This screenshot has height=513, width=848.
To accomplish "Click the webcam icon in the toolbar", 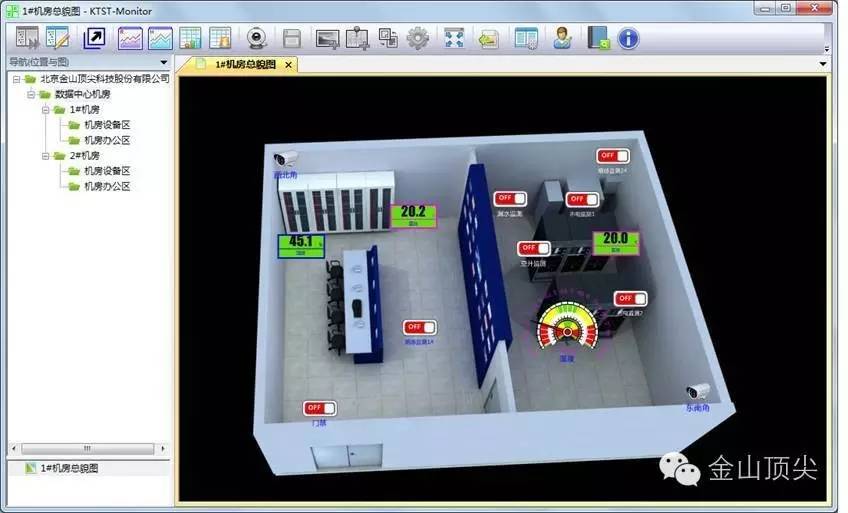I will (257, 39).
